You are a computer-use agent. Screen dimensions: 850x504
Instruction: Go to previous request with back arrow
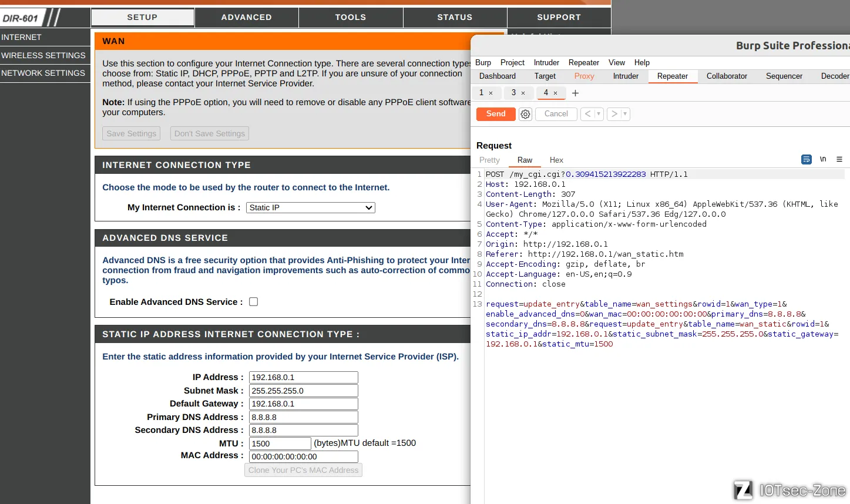coord(587,114)
